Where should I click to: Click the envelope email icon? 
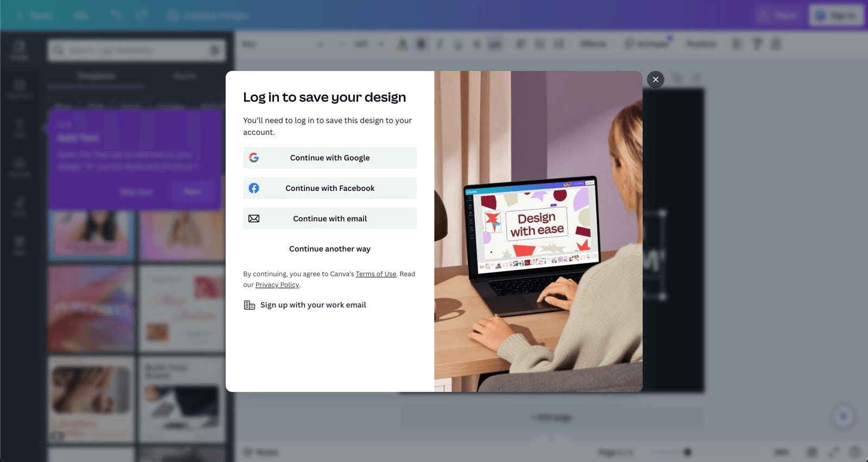(x=254, y=219)
